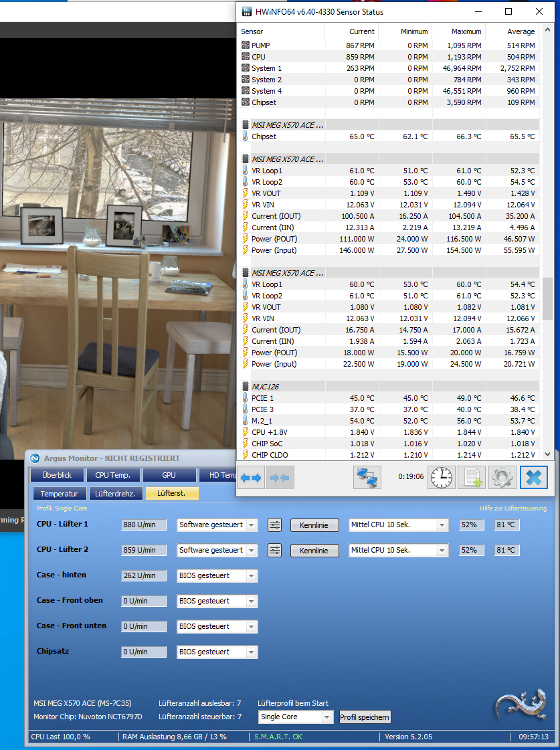Viewport: 560px width, 750px height.
Task: Click HWiNFO vertical scrollbar thumb
Action: click(547, 300)
